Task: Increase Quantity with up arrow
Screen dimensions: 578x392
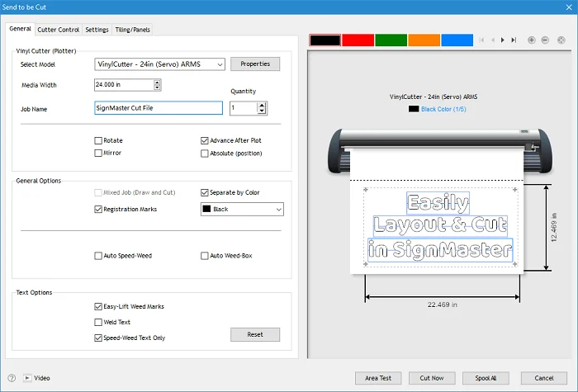Action: 262,106
